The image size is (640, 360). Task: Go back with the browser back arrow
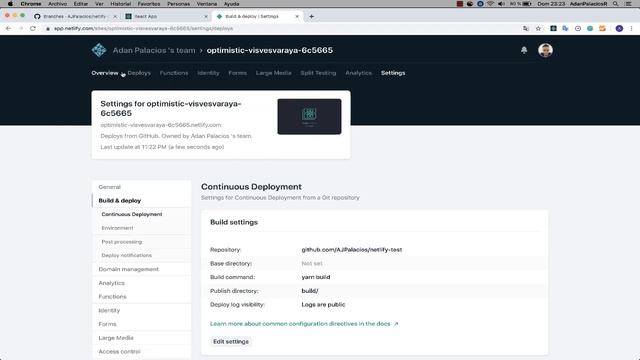pos(9,28)
